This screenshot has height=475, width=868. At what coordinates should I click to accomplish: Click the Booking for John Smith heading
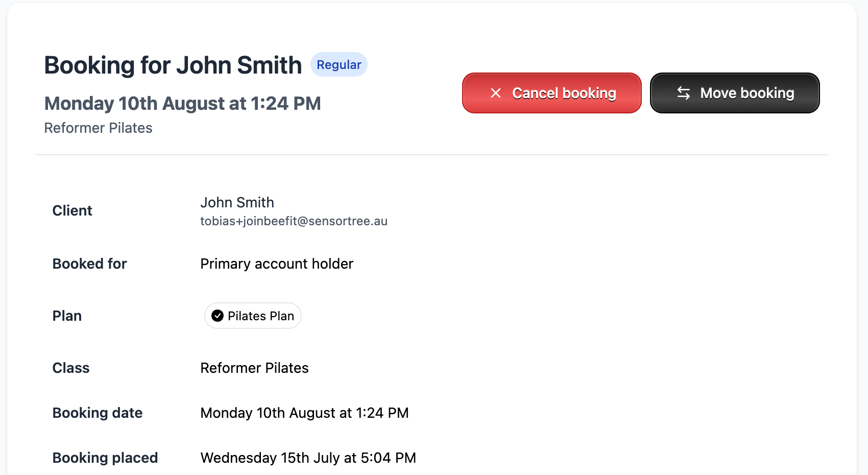(173, 65)
